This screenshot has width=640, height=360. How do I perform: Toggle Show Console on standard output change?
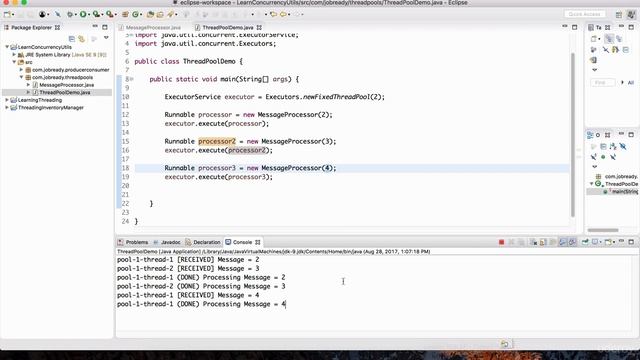[563, 242]
